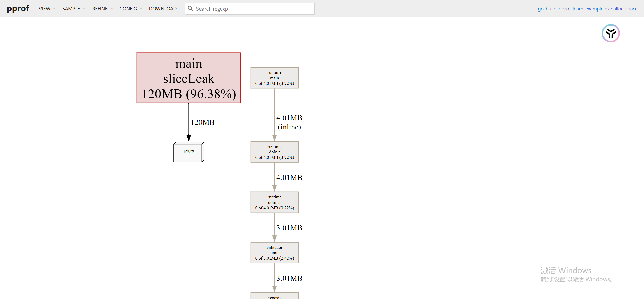Select the 10MB allocation box
644x299 pixels.
click(x=189, y=152)
